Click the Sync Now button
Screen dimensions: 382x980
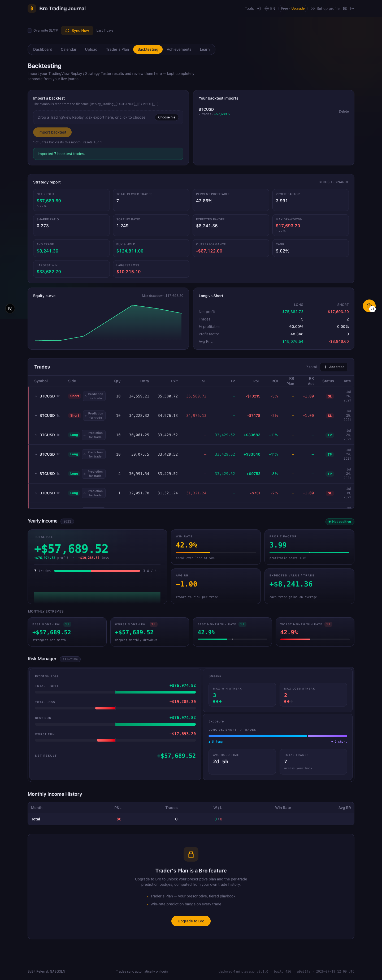(77, 31)
